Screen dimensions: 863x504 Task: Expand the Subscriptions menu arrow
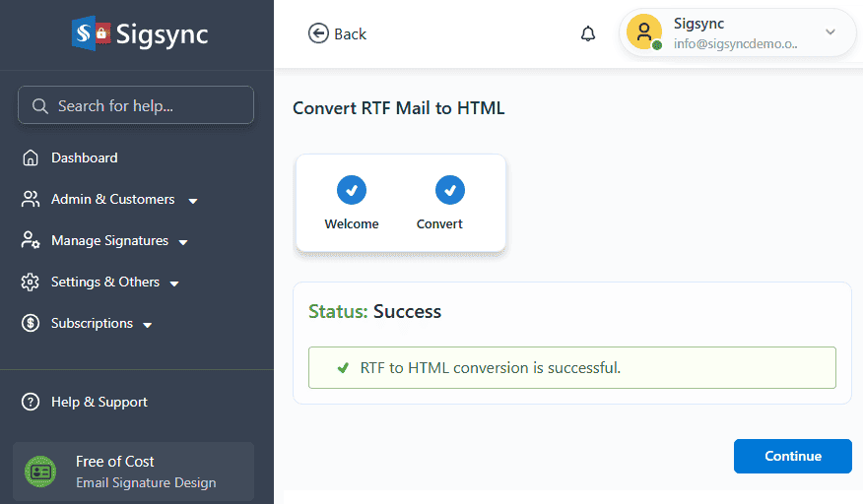point(148,325)
